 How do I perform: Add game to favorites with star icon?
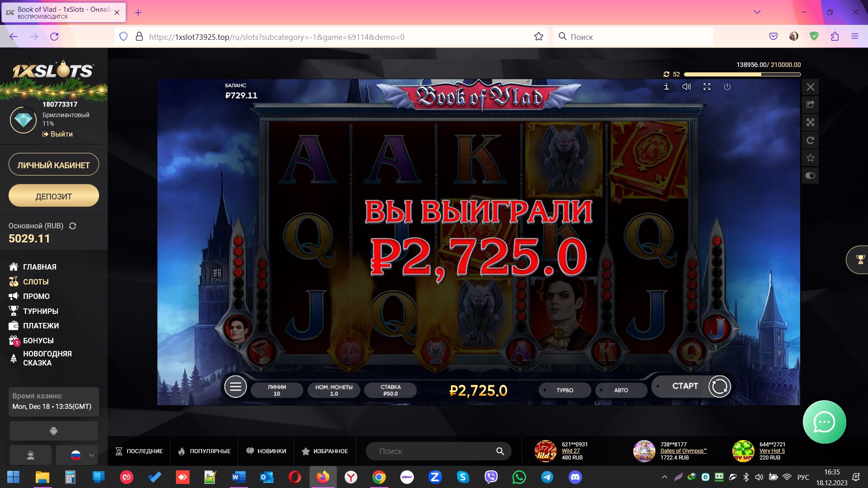[x=811, y=158]
